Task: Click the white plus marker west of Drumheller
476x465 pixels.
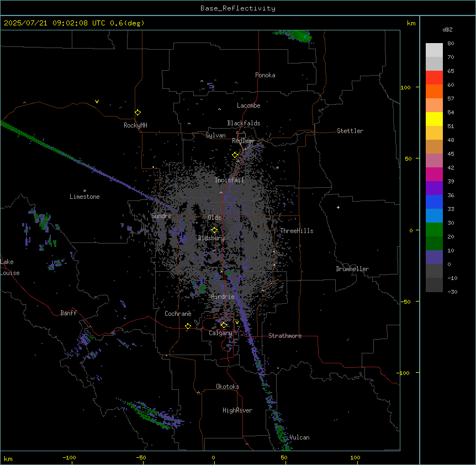Action: tap(338, 207)
